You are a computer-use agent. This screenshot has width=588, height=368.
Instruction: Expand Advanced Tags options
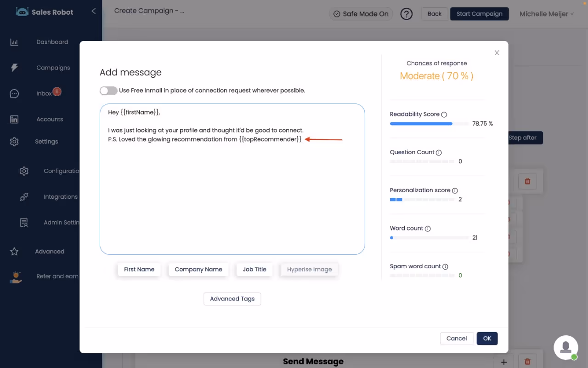click(232, 299)
